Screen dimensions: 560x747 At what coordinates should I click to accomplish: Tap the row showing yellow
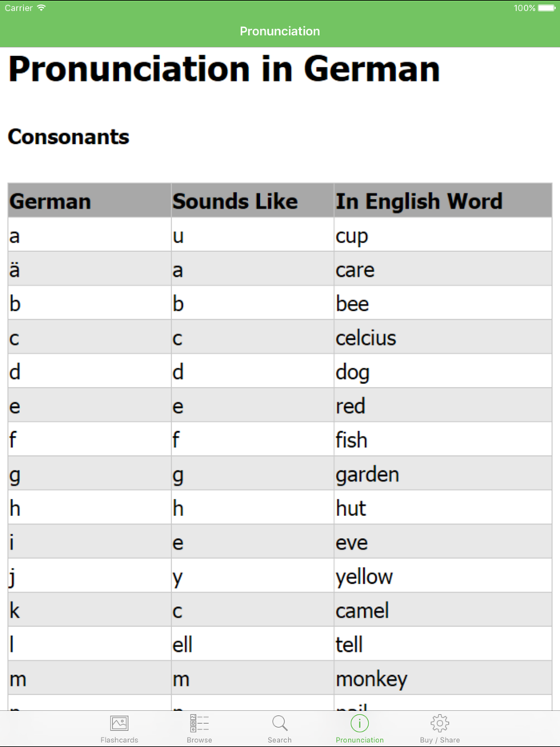[x=280, y=576]
